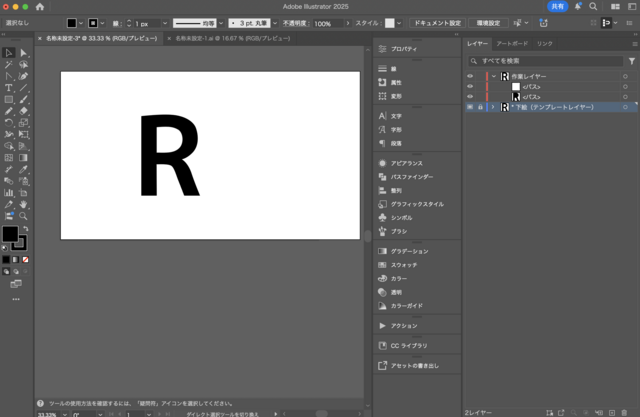Click the 不透明度 opacity label link
Screen dimensions: 640x417
(296, 23)
